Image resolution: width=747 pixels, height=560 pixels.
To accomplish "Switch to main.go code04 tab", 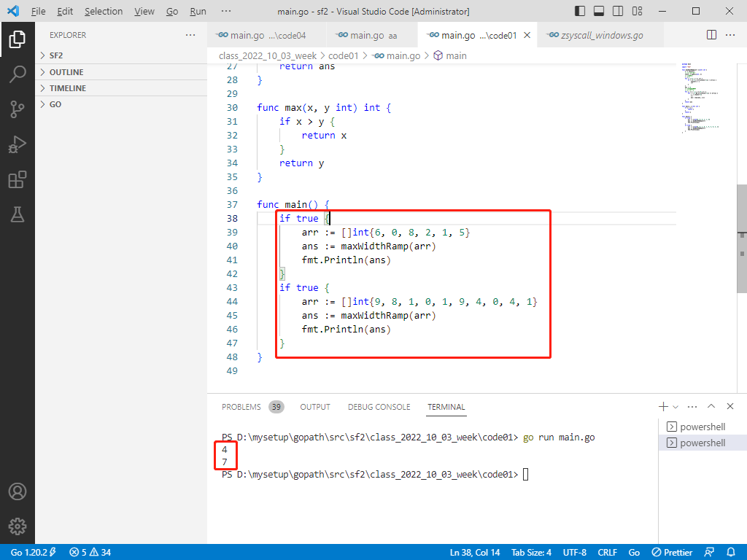I will [267, 35].
